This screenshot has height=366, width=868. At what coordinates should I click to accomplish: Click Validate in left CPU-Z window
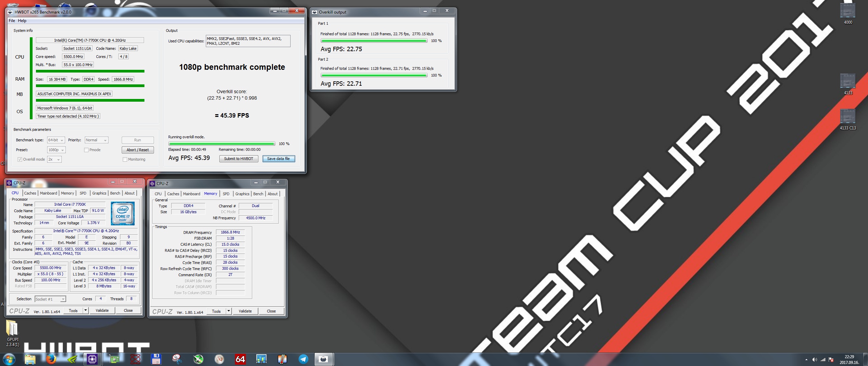click(102, 310)
